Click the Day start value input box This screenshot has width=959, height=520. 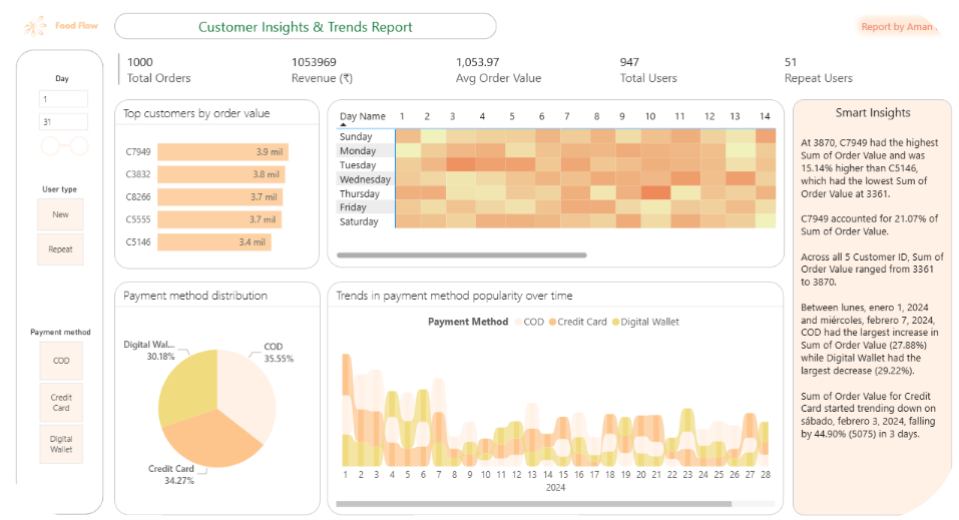point(63,99)
